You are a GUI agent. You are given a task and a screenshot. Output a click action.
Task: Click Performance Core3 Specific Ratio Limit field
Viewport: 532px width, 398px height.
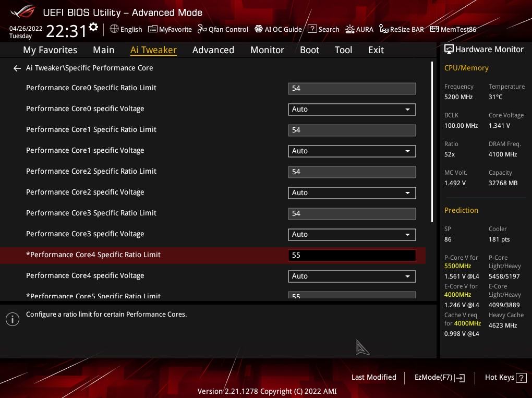click(x=352, y=214)
